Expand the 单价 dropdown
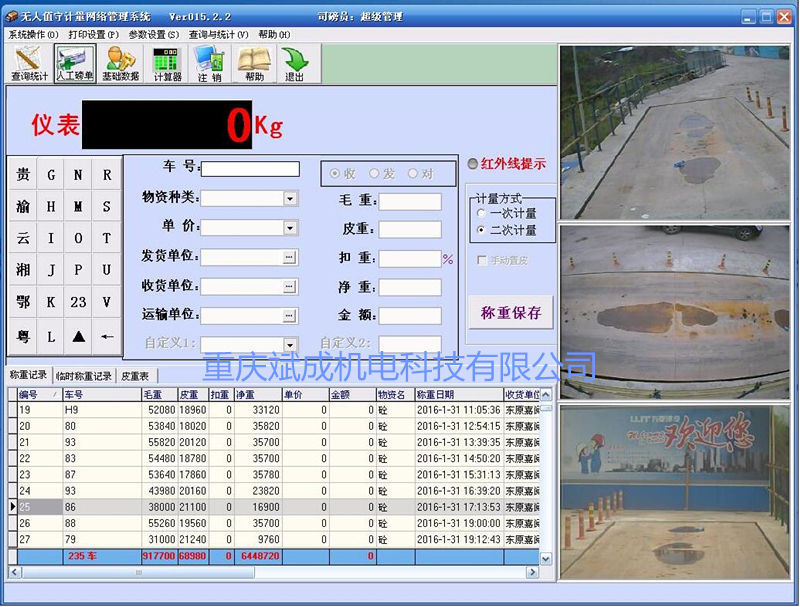This screenshot has height=607, width=800. [x=290, y=227]
